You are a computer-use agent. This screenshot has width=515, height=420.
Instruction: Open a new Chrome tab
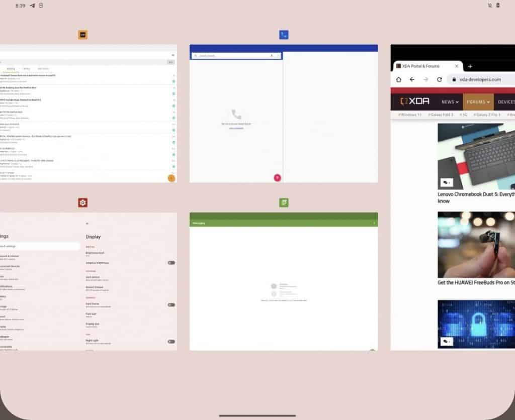(x=470, y=66)
